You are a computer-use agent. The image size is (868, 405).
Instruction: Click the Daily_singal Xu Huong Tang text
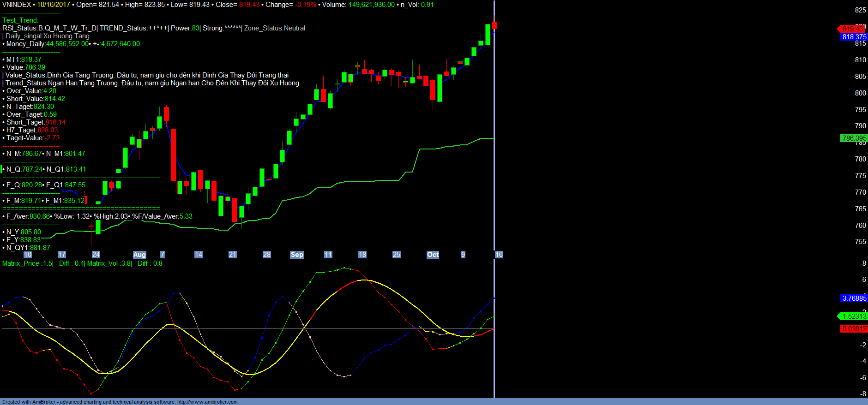coord(47,36)
